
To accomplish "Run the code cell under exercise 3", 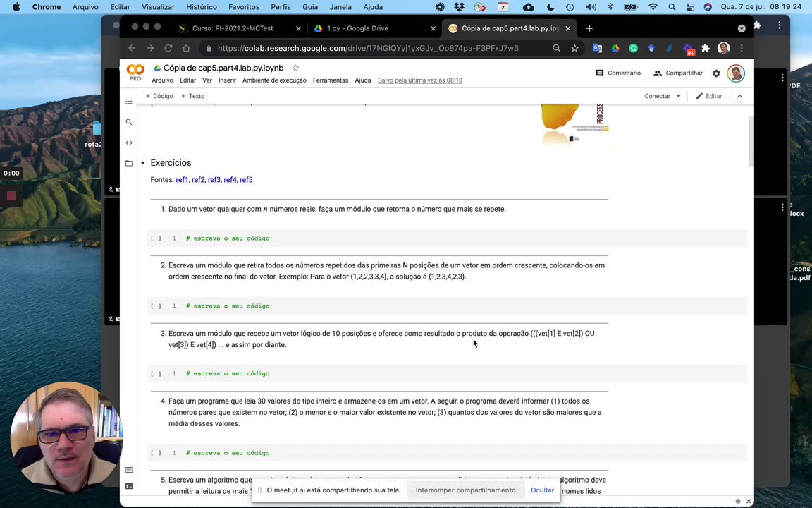I will [156, 374].
